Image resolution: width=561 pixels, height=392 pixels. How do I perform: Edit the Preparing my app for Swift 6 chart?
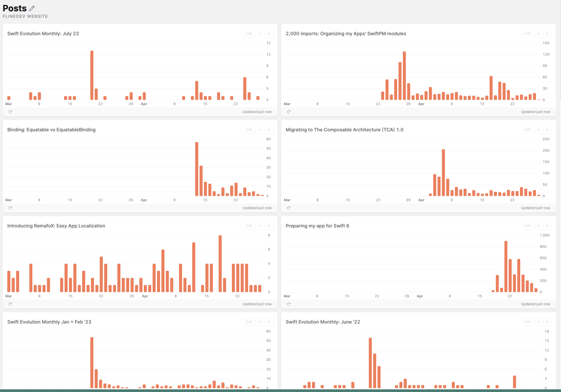(528, 226)
